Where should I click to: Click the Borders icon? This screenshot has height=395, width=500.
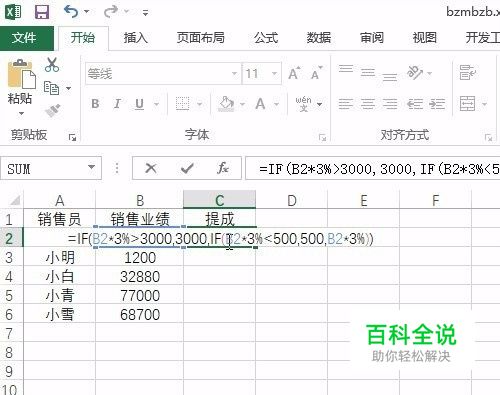[182, 104]
